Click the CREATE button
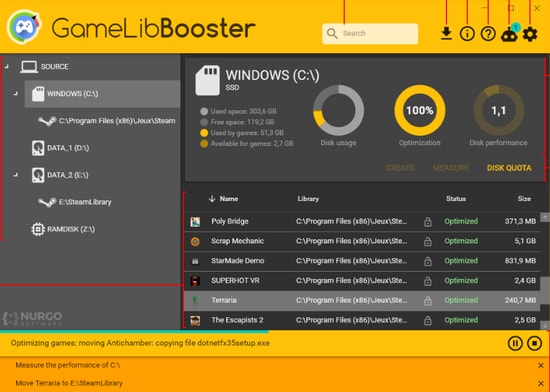The image size is (550, 392). pyautogui.click(x=400, y=168)
